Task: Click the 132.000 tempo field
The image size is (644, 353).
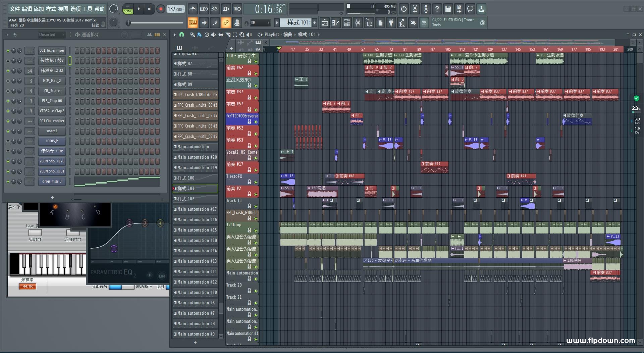Action: (175, 9)
